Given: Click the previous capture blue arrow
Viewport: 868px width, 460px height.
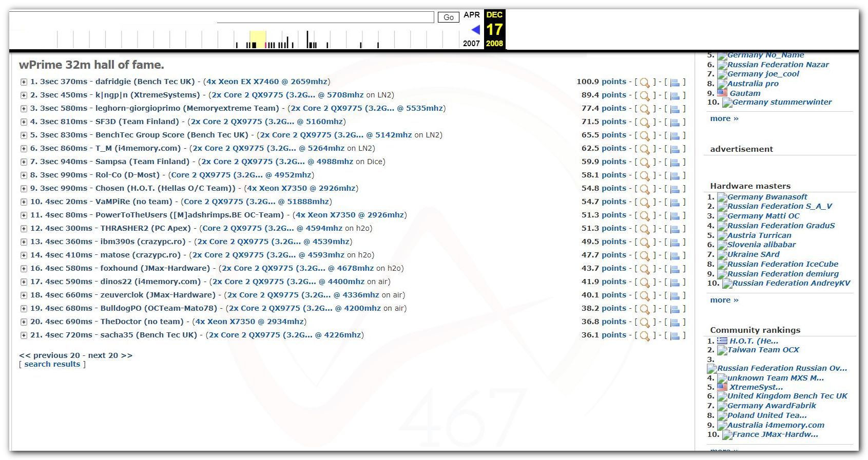Looking at the screenshot, I should point(475,29).
